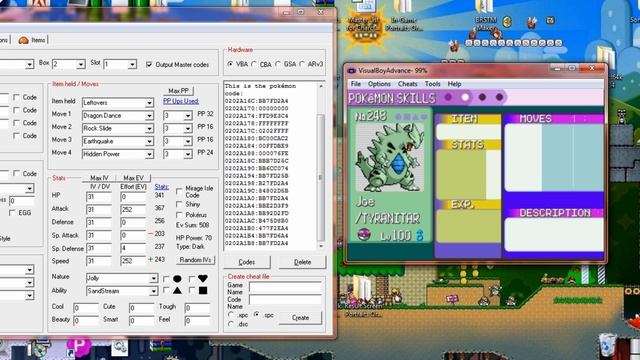Open the Nature Jolly dropdown
Viewport: 640px width, 360px height.
click(x=153, y=278)
